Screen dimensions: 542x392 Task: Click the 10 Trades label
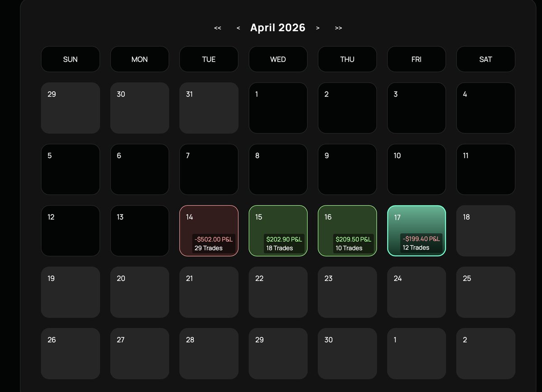349,248
